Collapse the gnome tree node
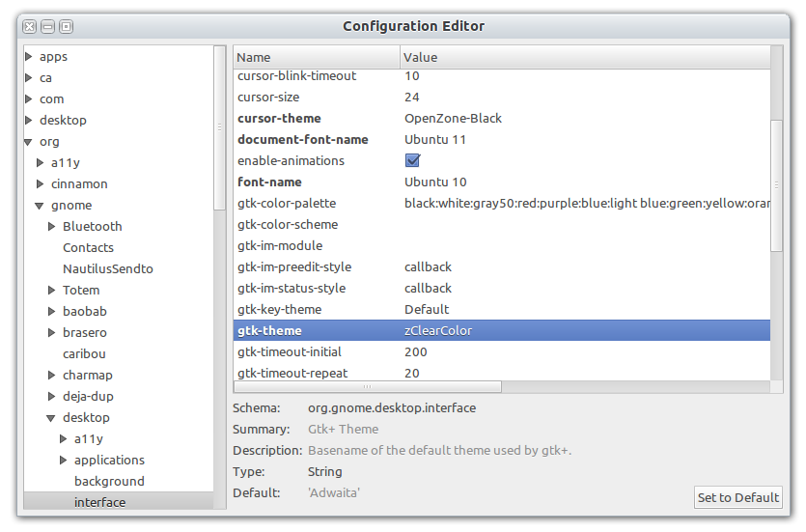Screen dimensions: 806x532 click(41, 206)
